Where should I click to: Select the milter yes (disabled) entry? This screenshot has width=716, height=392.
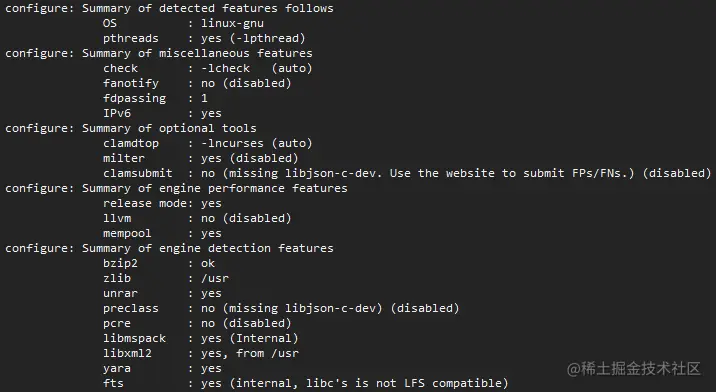[200, 158]
